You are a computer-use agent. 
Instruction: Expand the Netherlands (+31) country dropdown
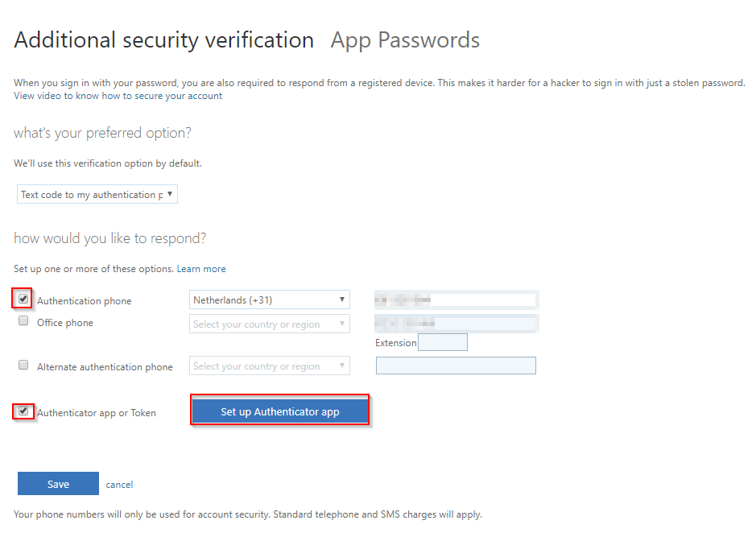coord(270,300)
